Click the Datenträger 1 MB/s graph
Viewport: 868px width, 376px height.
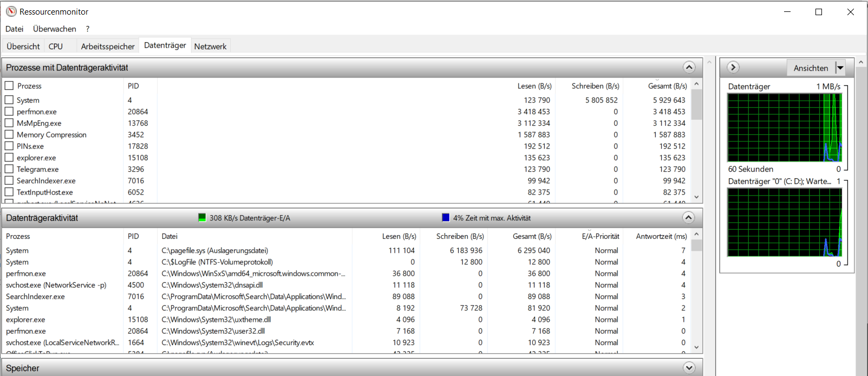click(x=785, y=127)
